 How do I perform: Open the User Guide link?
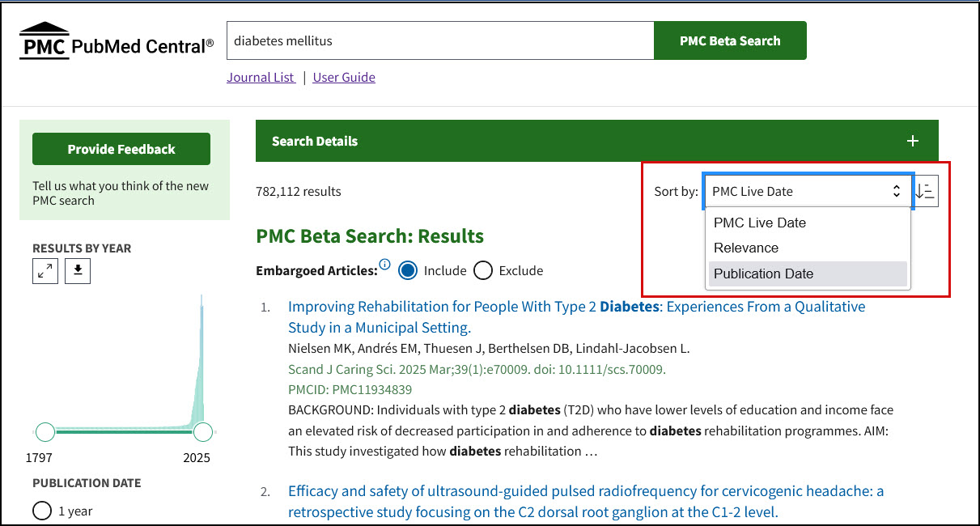point(344,78)
